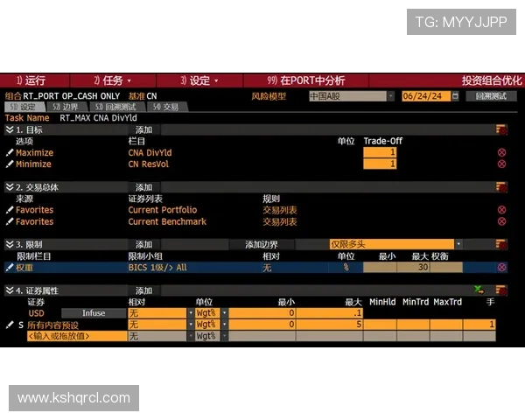This screenshot has height=420, width=525.
Task: Click USD row 最小 field showing 0
Action: coord(262,313)
